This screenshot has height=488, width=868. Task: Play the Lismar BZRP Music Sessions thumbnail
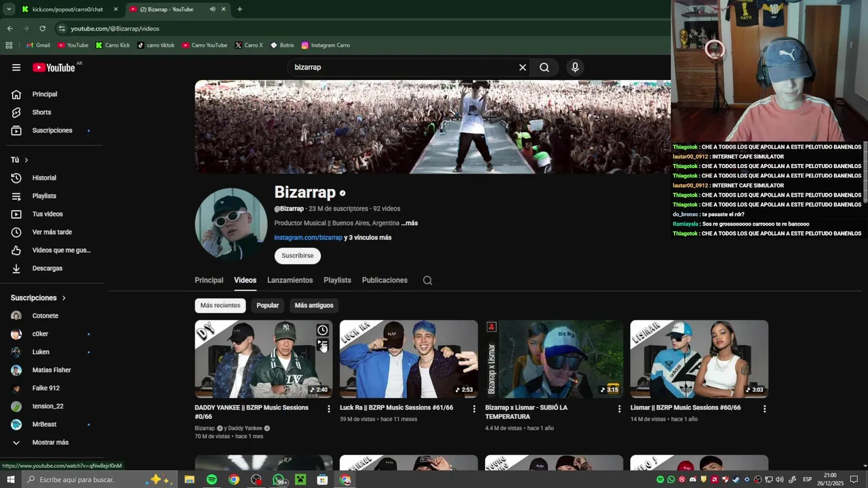coord(699,359)
